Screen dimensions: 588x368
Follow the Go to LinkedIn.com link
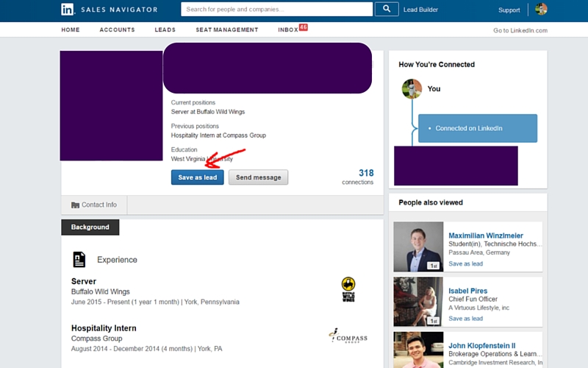520,30
